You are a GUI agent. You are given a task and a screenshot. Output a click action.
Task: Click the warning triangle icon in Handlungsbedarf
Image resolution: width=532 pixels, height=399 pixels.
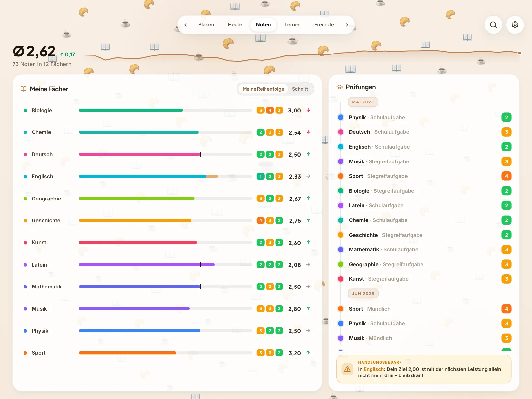[x=347, y=369]
